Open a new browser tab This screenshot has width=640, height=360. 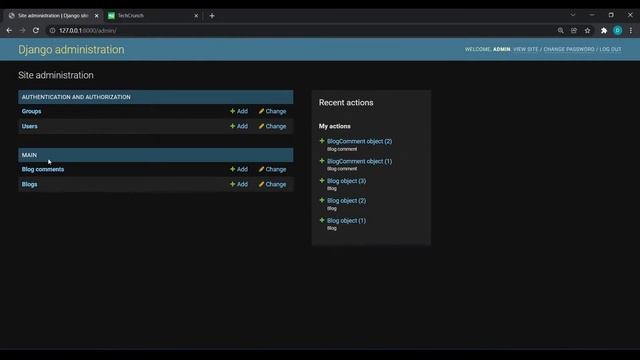tap(212, 16)
